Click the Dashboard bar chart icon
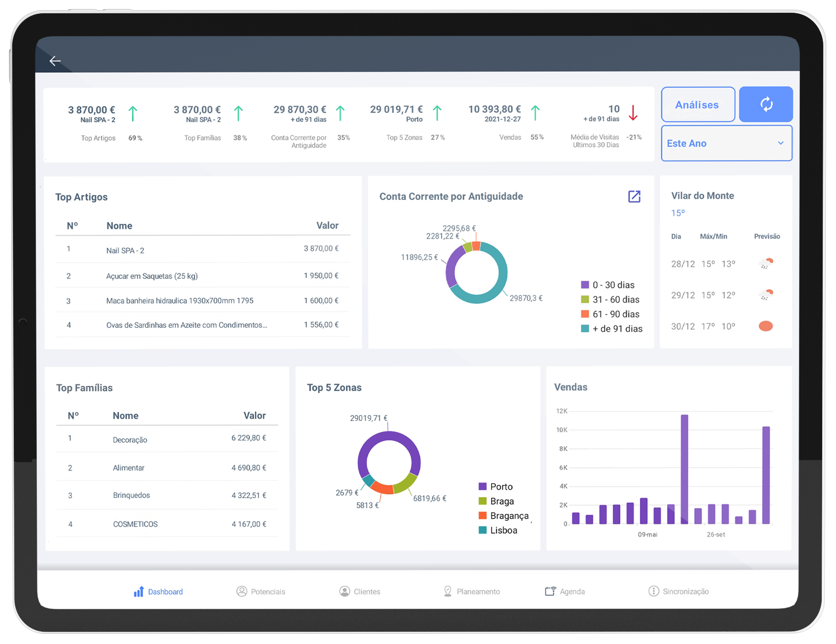Image resolution: width=836 pixels, height=644 pixels. tap(138, 591)
